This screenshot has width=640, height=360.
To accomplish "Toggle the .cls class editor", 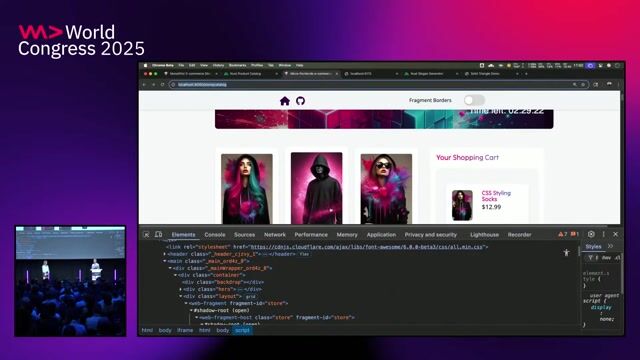I will point(617,258).
